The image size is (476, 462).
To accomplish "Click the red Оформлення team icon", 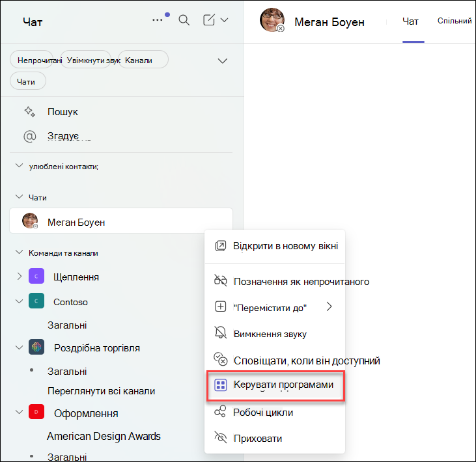I will (x=36, y=412).
